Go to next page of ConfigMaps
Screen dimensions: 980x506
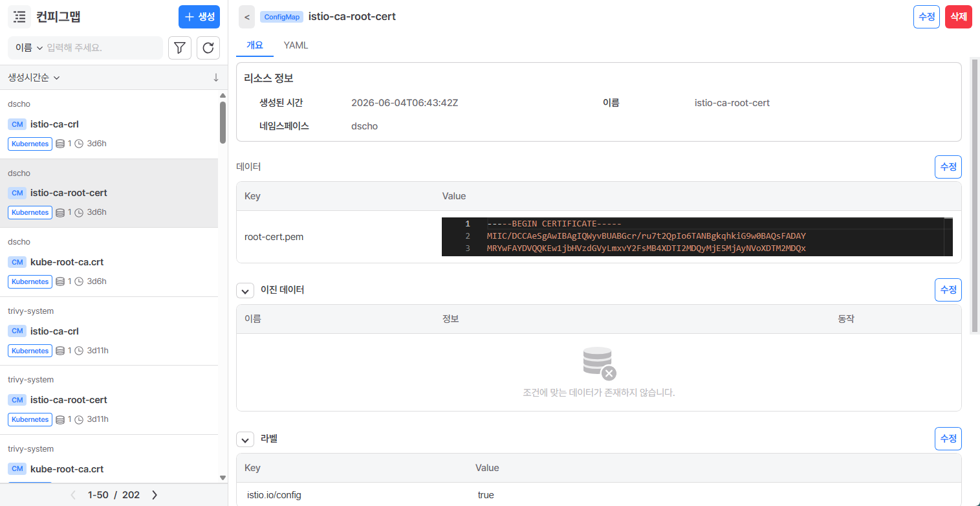(155, 495)
